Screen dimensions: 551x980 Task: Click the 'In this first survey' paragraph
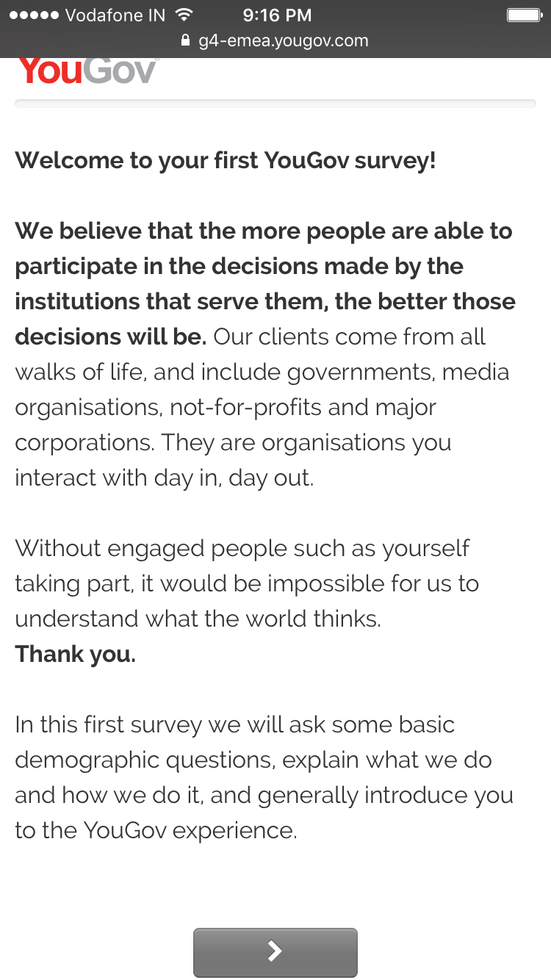click(264, 777)
